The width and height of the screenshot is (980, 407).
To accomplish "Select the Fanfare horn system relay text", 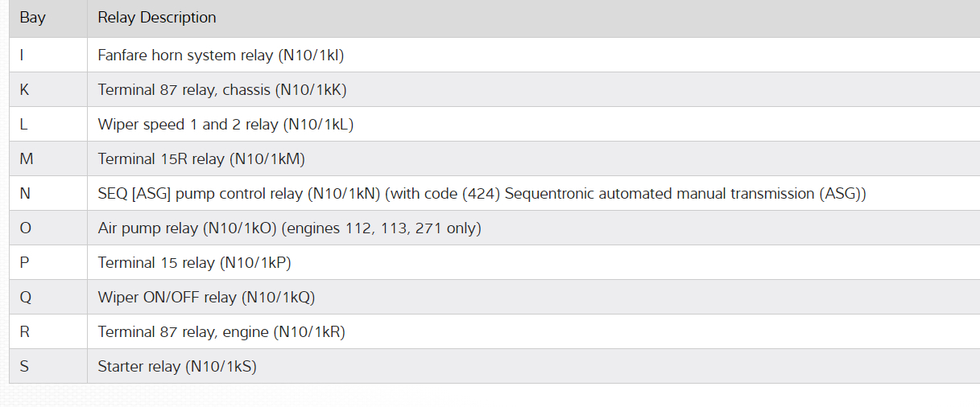I will 221,55.
